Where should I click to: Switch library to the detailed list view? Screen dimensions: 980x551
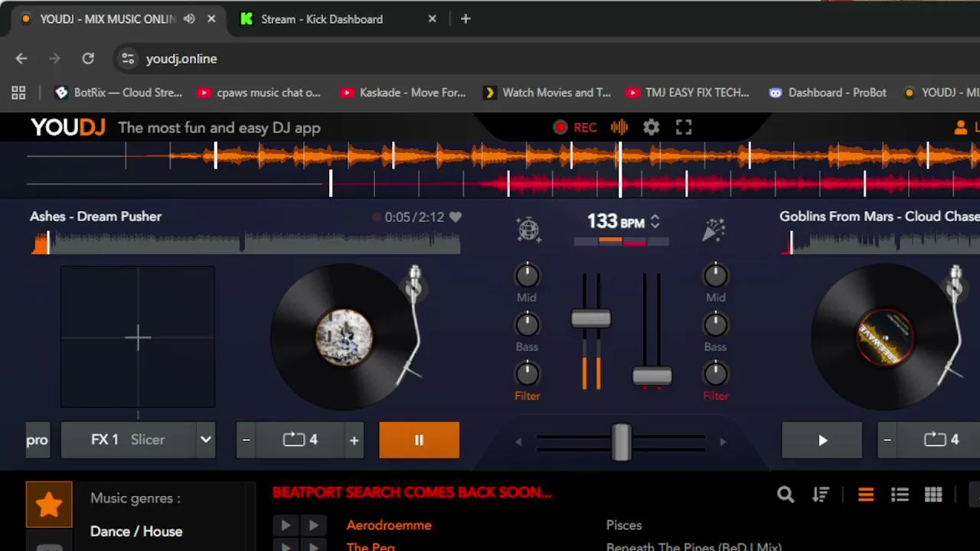pyautogui.click(x=900, y=495)
